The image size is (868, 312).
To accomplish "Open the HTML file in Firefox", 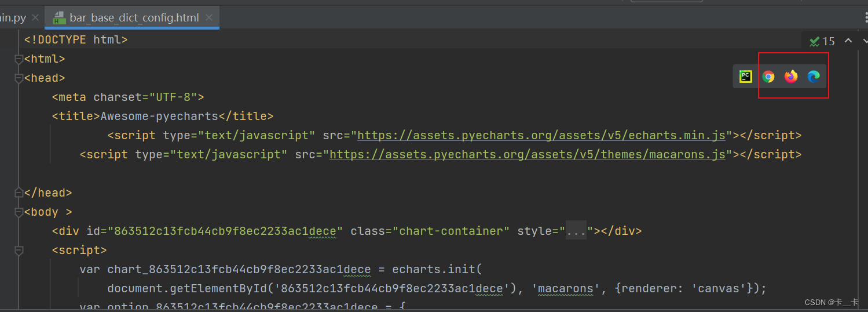I will coord(791,77).
